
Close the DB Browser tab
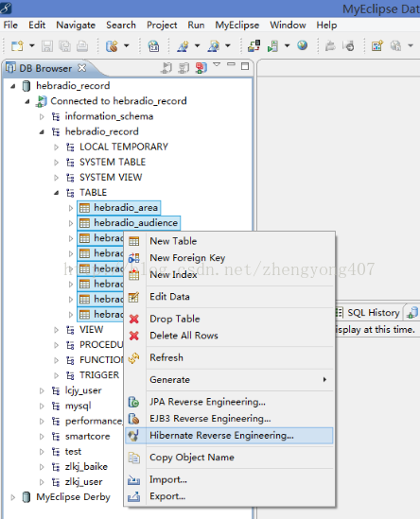[x=81, y=68]
